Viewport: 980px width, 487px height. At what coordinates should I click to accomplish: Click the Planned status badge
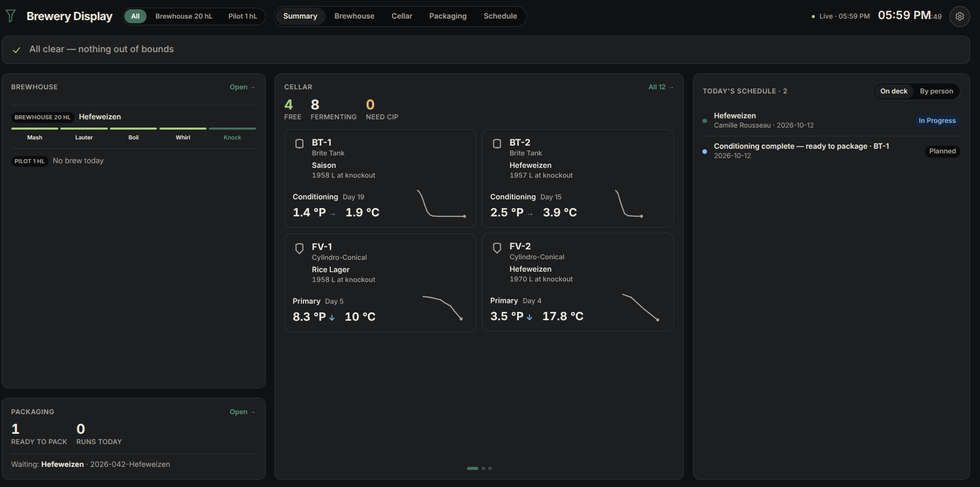(x=942, y=151)
